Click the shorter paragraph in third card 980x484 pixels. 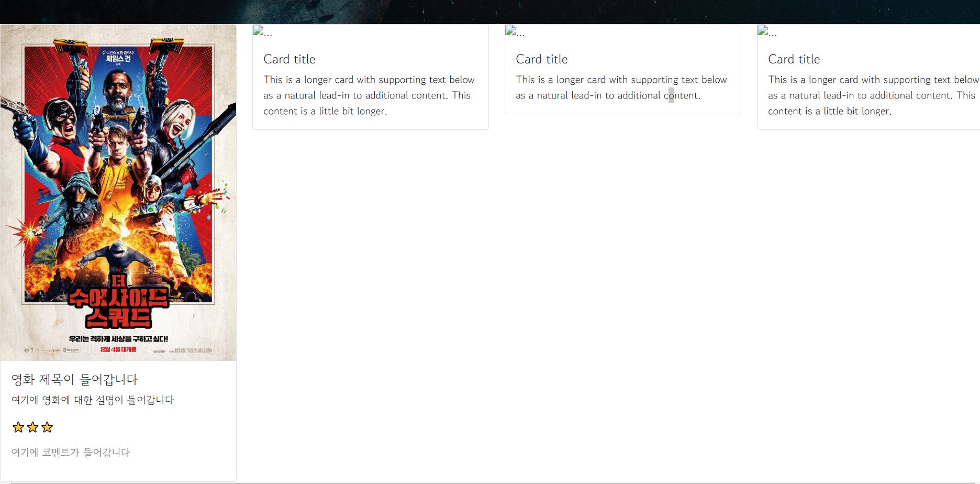coord(621,87)
